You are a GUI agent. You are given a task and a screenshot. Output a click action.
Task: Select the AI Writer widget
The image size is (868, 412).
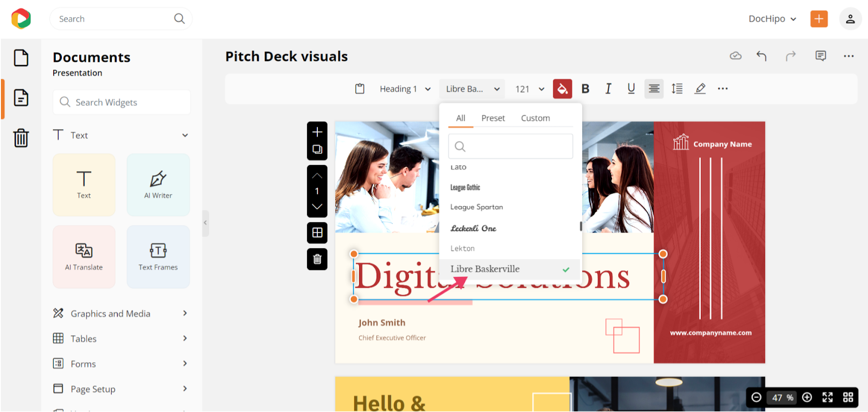click(158, 185)
